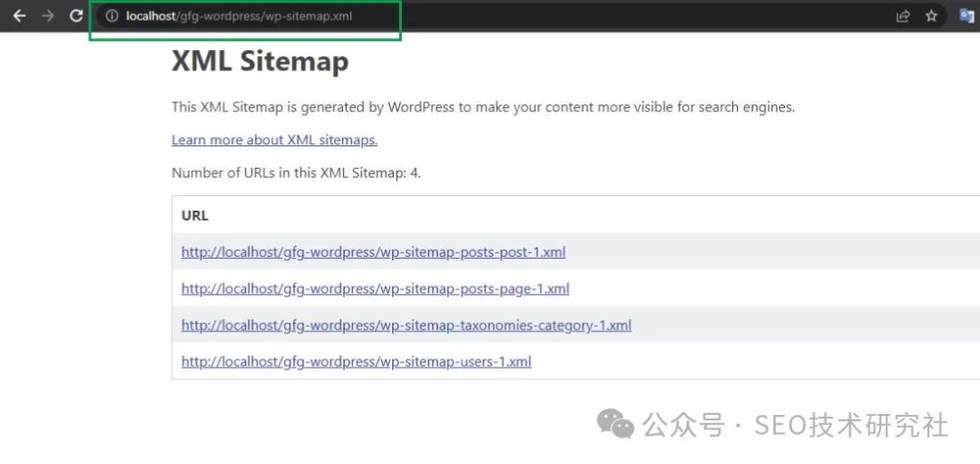Open site information icon beside localhost

[x=112, y=16]
